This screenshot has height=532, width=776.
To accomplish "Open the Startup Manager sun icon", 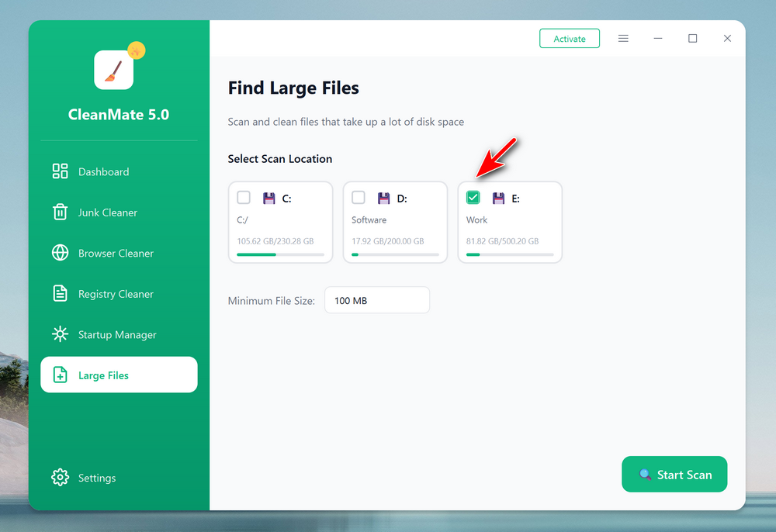I will click(60, 334).
